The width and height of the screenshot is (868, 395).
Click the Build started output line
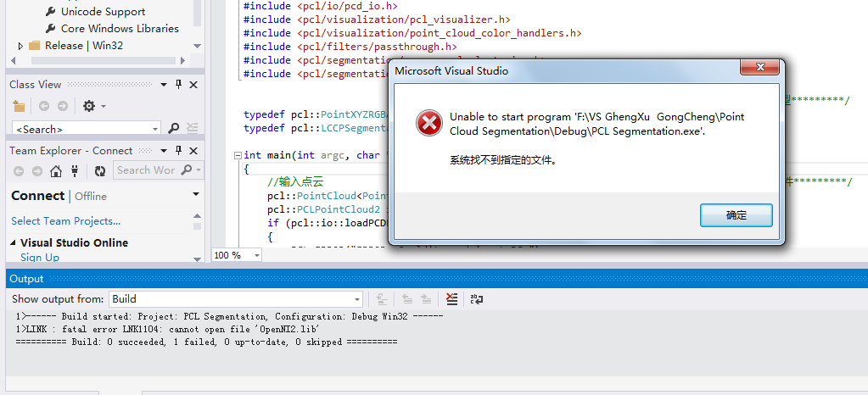[229, 316]
